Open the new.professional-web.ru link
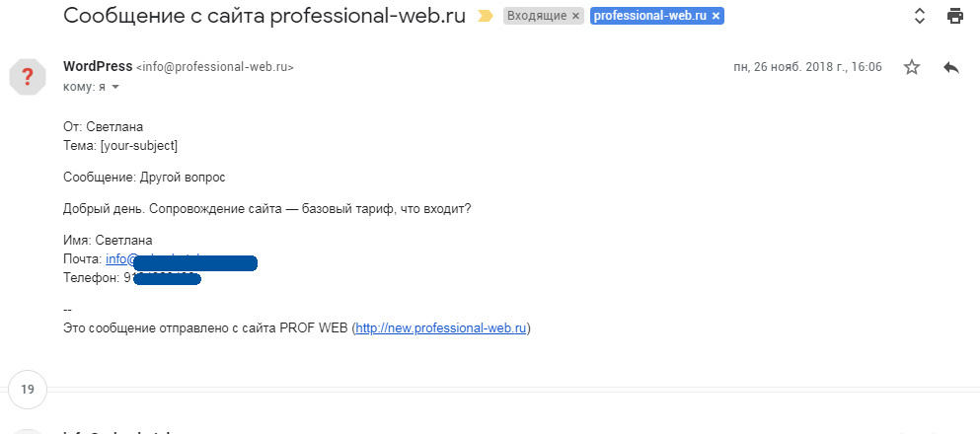 click(x=441, y=328)
